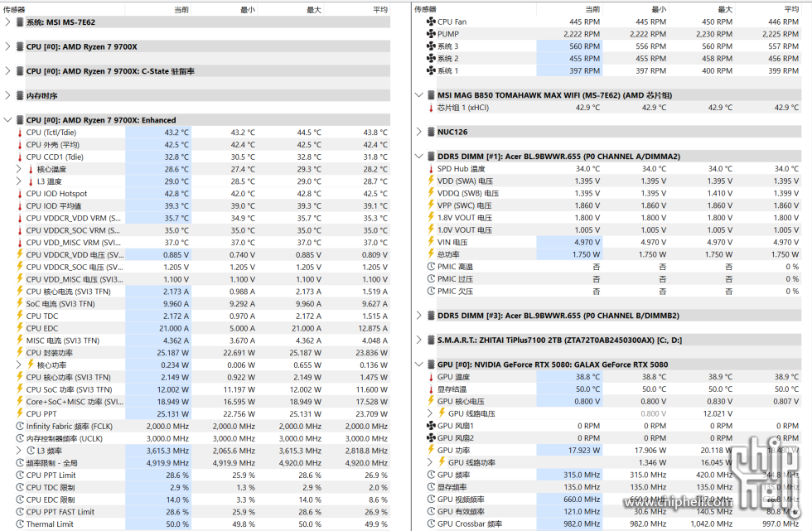Click the GPU 有效频率 row label
Viewport: 812px width, 531px height.
[x=461, y=511]
